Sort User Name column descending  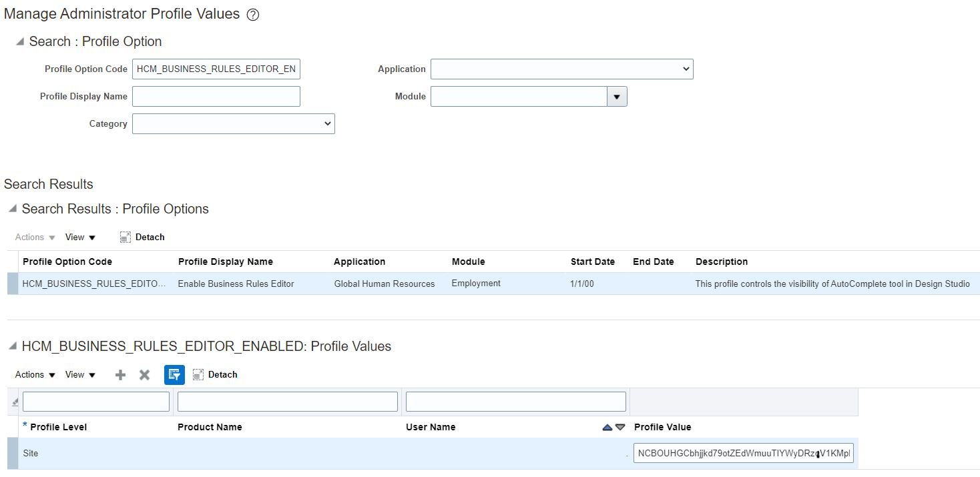point(620,427)
